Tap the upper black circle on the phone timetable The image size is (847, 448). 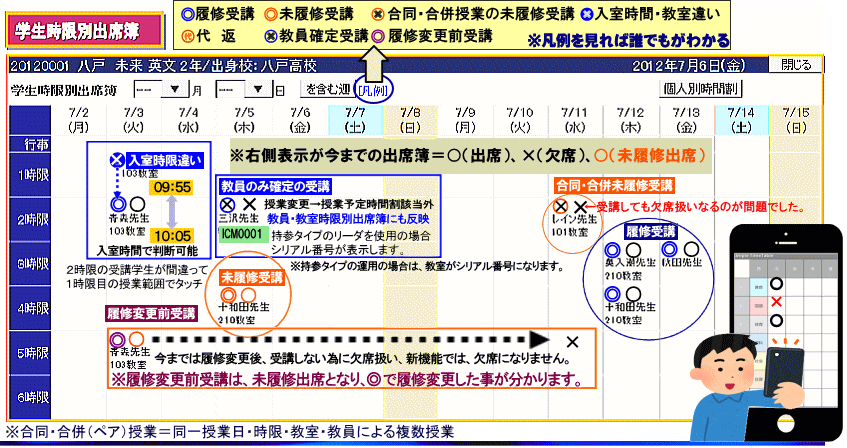776,284
